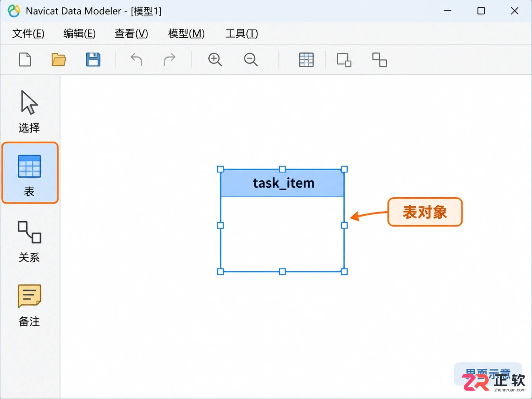
Task: Minimize the Navicat Data Modeler window
Action: [x=447, y=11]
